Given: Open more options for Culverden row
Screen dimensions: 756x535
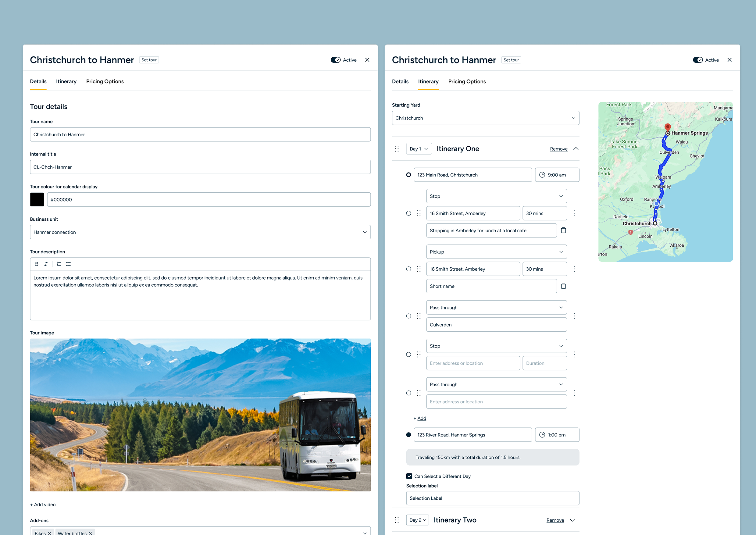Looking at the screenshot, I should click(575, 316).
